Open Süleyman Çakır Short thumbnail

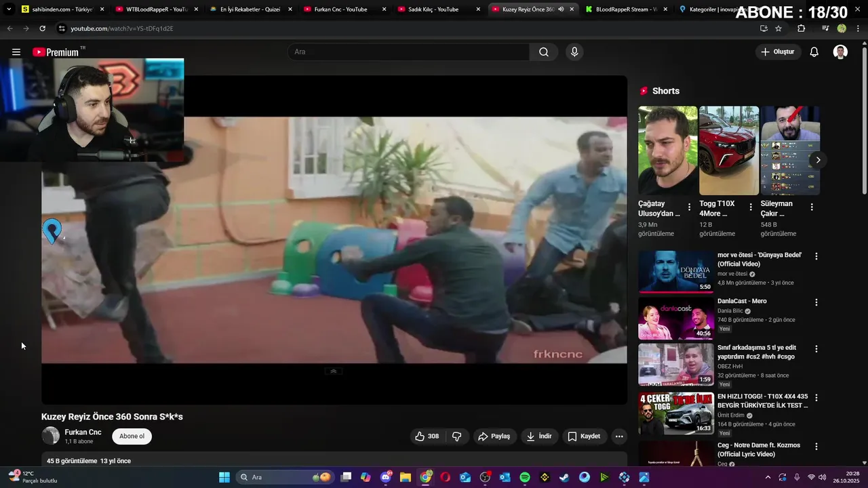click(790, 150)
